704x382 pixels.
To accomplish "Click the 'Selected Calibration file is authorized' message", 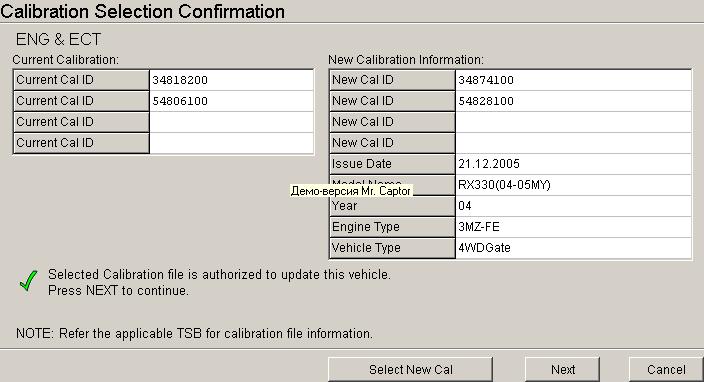I will coord(219,274).
